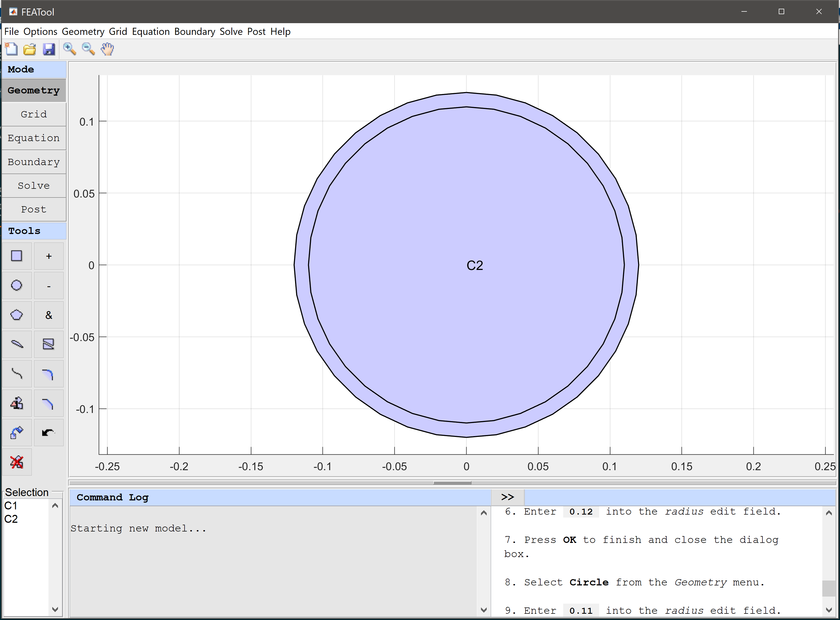Switch to Grid mode in sidebar

tap(34, 114)
